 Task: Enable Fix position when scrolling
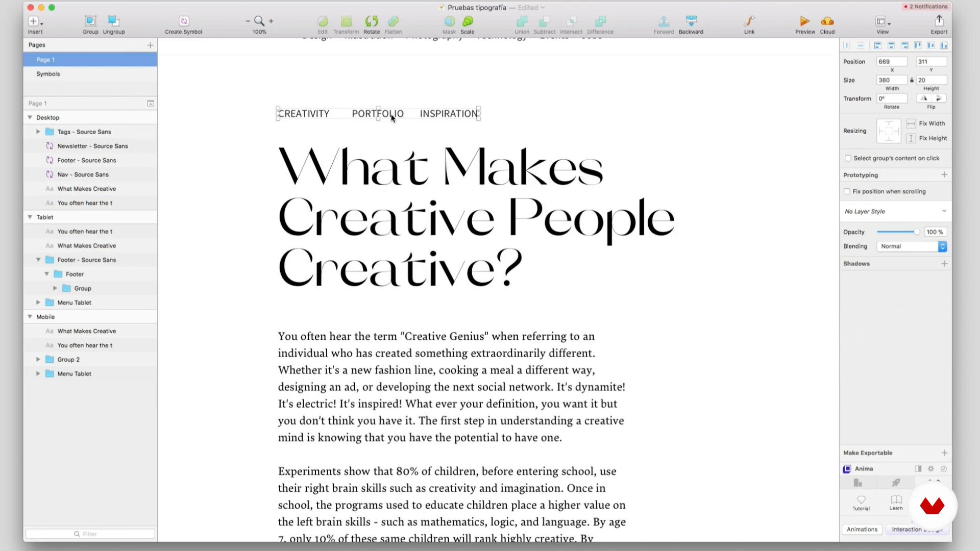847,191
